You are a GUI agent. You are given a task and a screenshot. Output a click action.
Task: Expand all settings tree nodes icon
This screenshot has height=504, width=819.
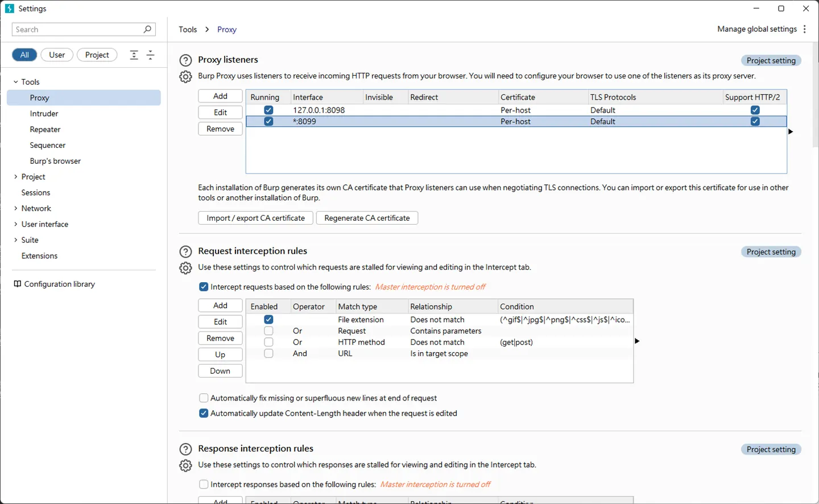coord(134,55)
